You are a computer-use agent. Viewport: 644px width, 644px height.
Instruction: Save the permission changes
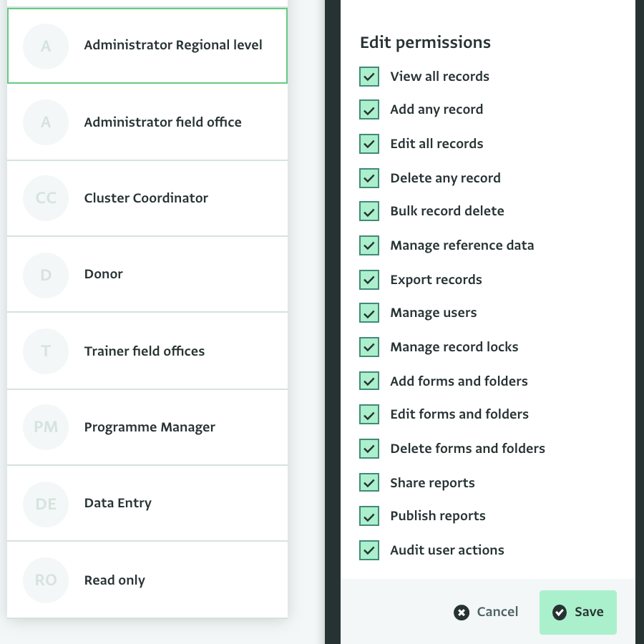point(577,612)
